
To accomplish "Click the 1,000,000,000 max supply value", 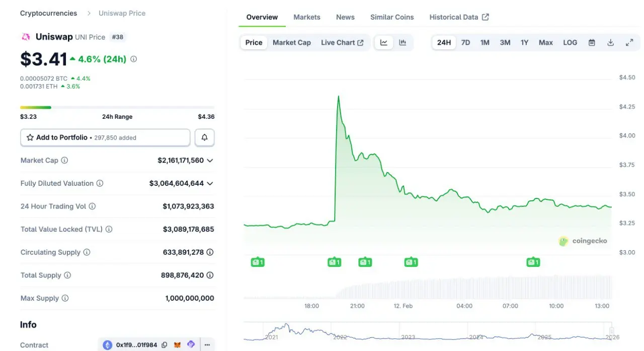I will pos(190,298).
